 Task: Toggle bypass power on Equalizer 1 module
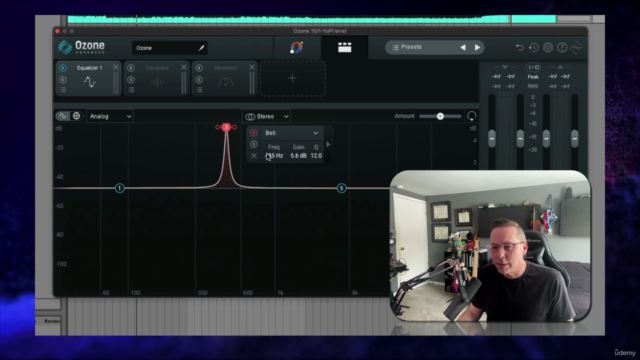(63, 68)
